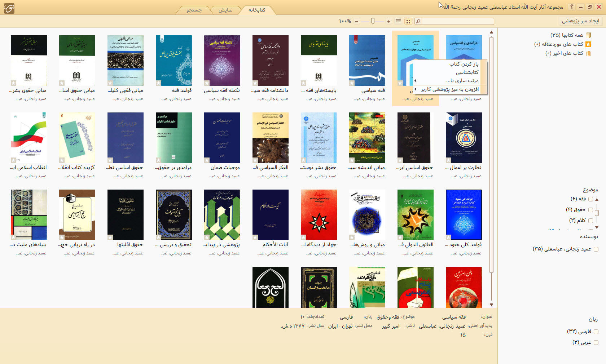Click the zoom slider handle
The width and height of the screenshot is (606, 364).
(x=373, y=22)
